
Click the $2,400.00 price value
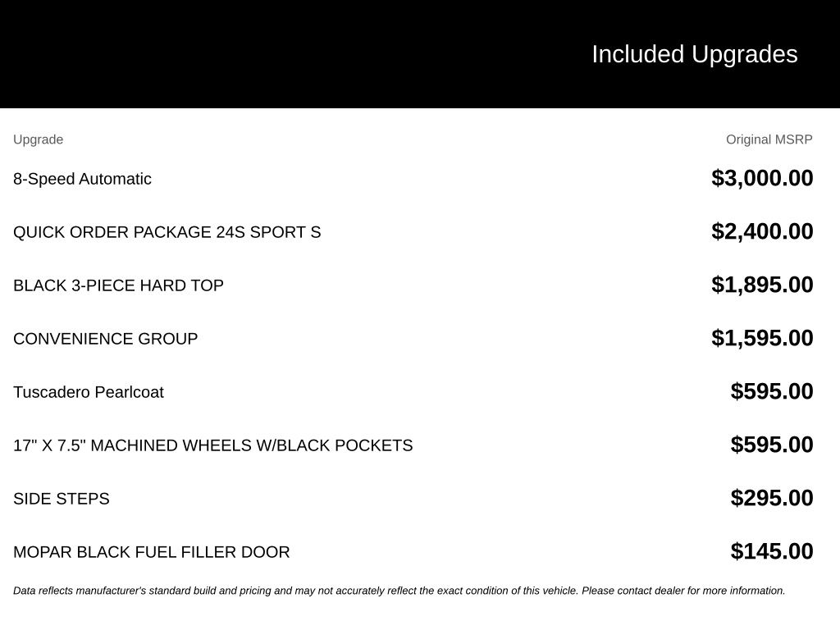[762, 231]
